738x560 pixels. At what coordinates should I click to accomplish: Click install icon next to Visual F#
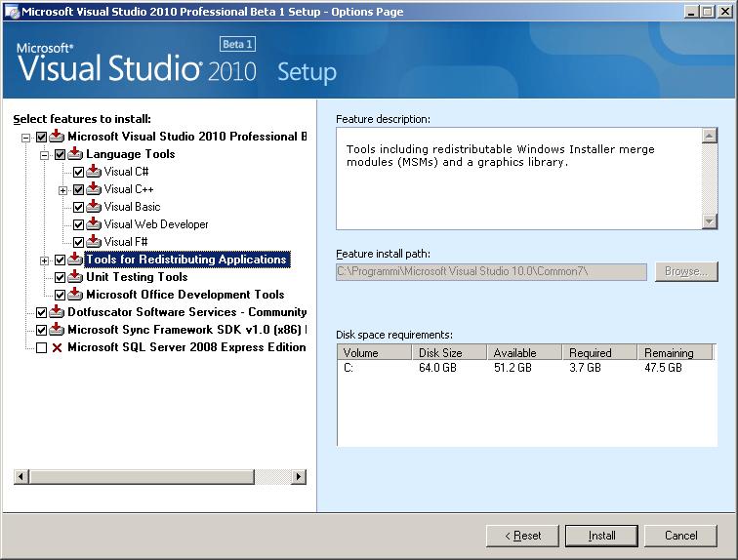coord(94,241)
